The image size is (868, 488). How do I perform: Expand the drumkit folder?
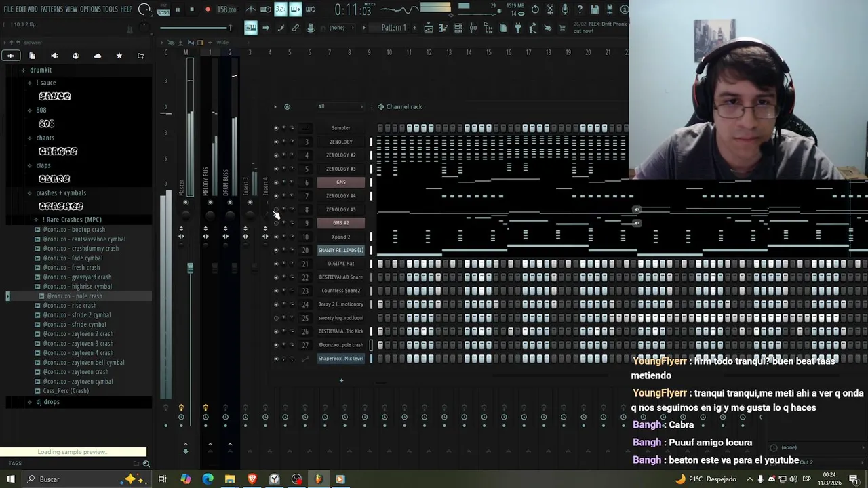coord(41,70)
